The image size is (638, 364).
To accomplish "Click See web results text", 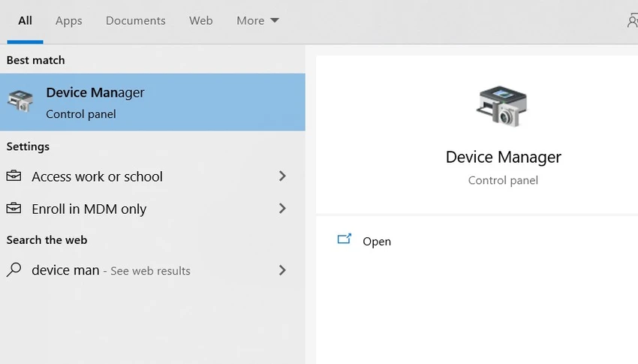I will [151, 271].
